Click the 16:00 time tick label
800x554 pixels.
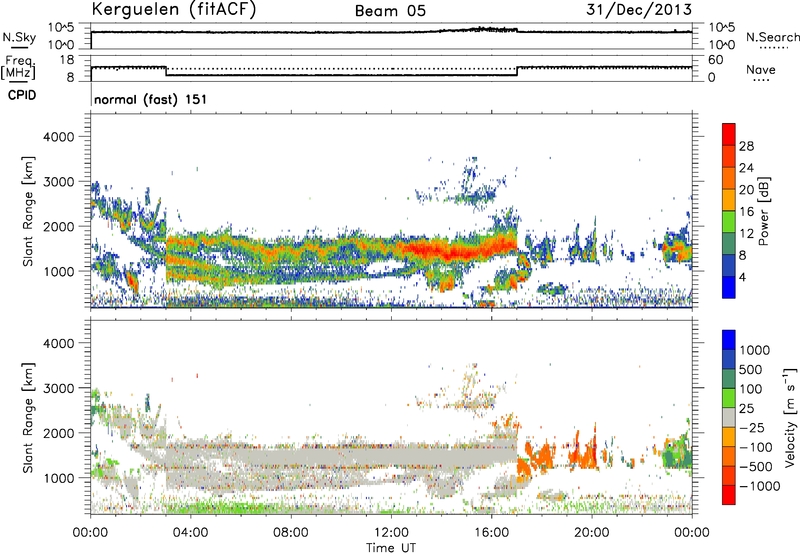click(491, 533)
